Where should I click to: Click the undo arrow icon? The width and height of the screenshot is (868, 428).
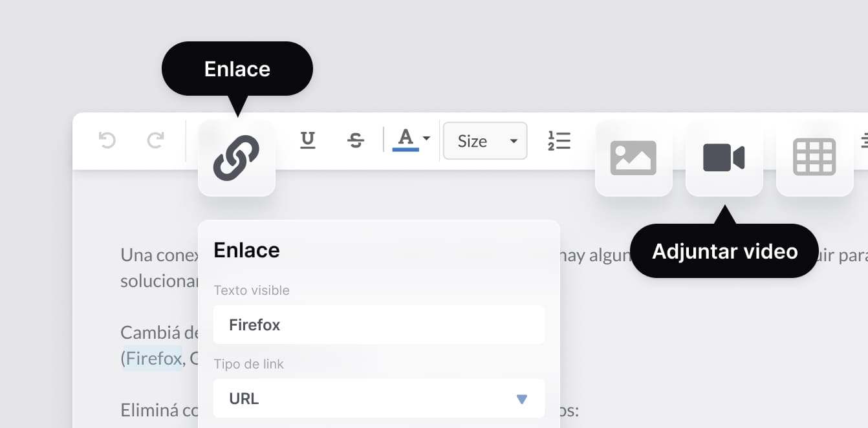(x=107, y=140)
